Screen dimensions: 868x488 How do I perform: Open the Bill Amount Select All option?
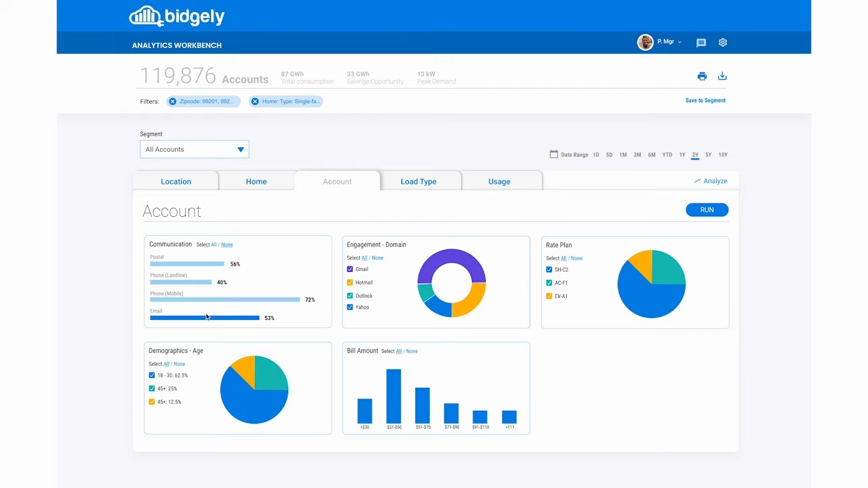click(399, 351)
